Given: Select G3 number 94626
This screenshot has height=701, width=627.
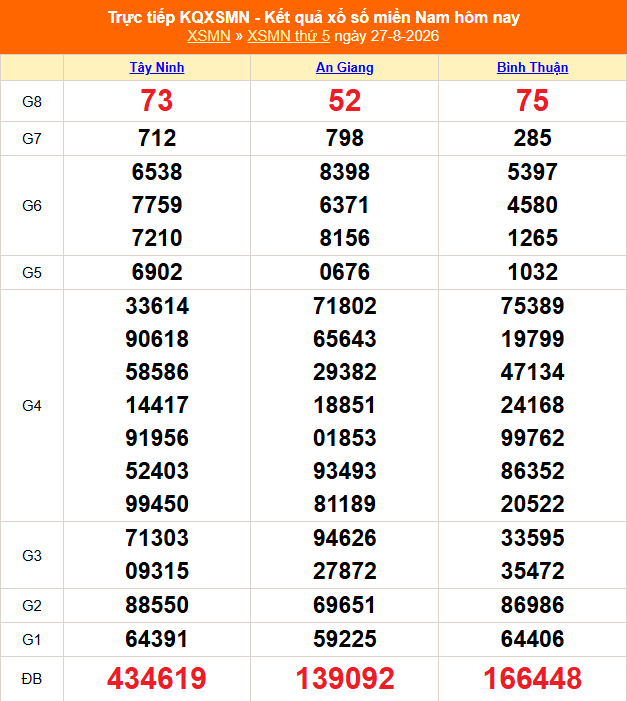Looking at the screenshot, I should point(344,538).
